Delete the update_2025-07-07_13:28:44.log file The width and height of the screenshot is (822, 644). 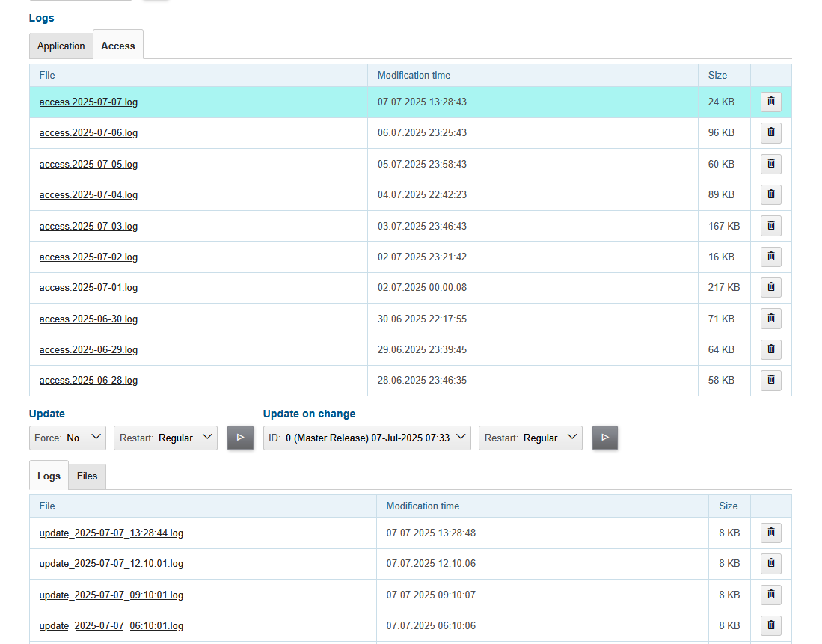click(770, 532)
